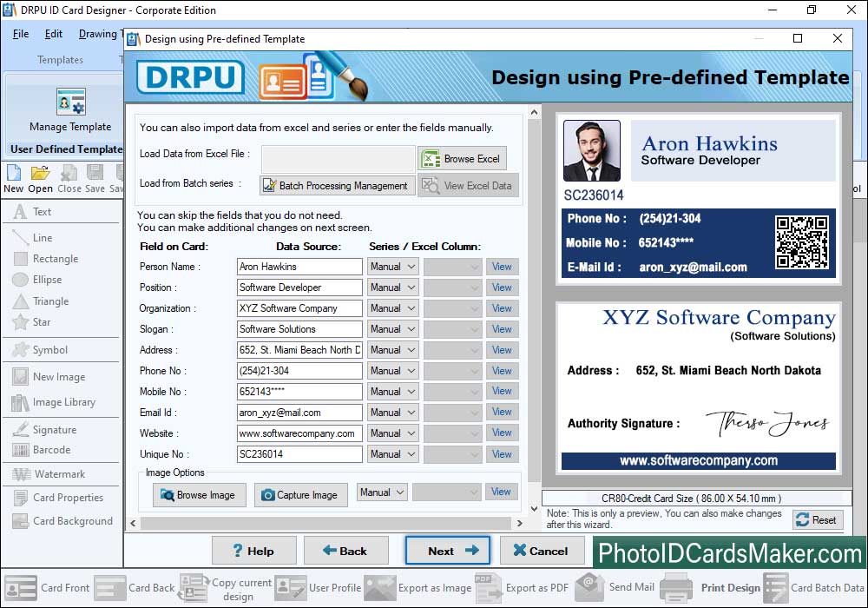Click the Next button

[447, 551]
